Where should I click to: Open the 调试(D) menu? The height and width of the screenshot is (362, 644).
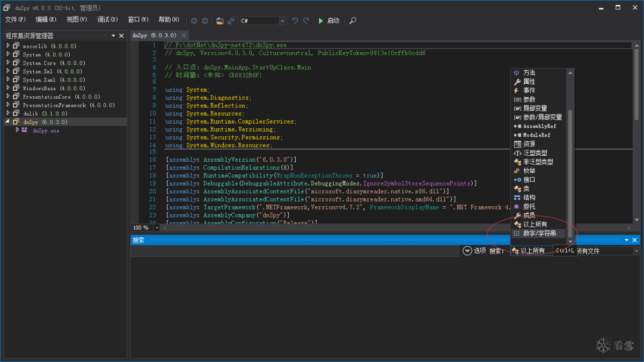pyautogui.click(x=107, y=20)
